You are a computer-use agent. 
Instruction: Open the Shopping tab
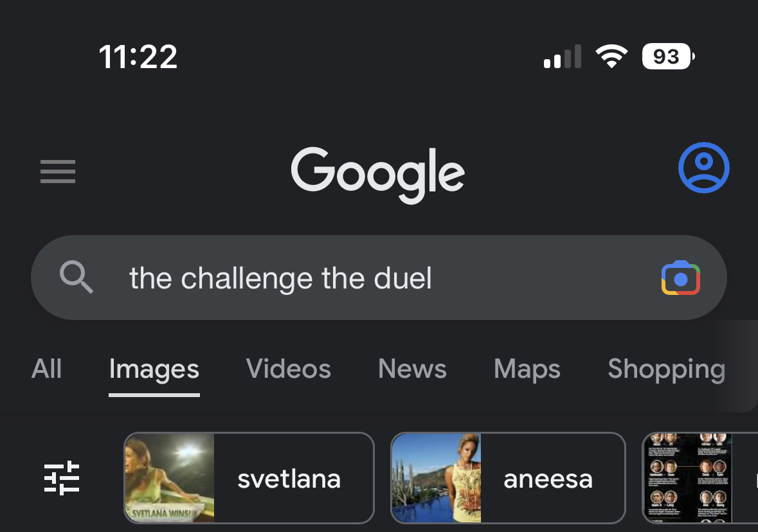tap(667, 370)
